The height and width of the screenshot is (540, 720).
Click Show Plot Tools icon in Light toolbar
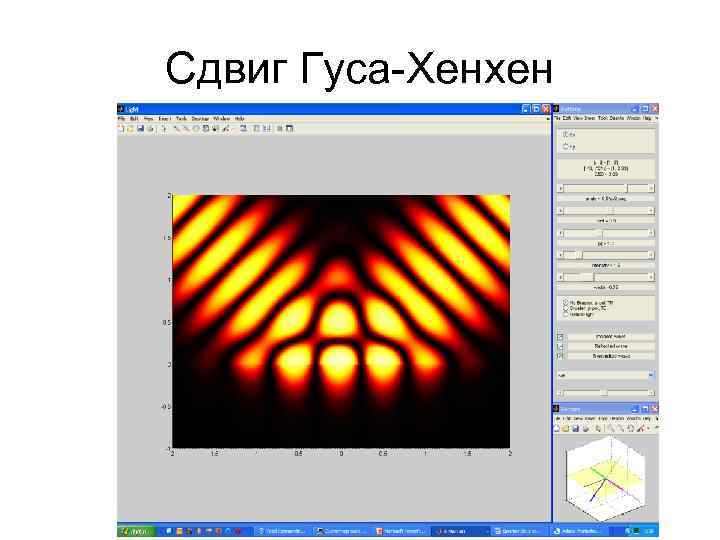point(290,129)
